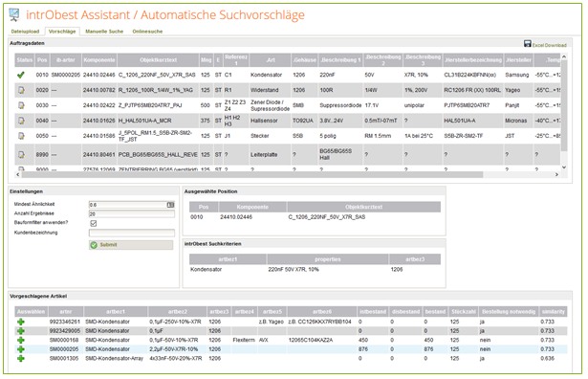Click the Submit button
This screenshot has width=588, height=379.
[131, 245]
